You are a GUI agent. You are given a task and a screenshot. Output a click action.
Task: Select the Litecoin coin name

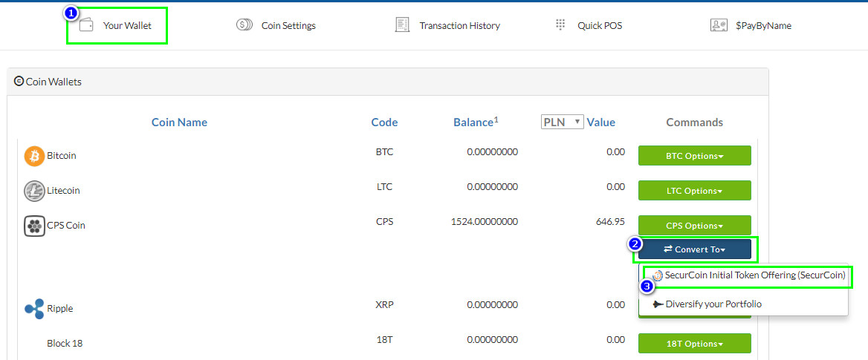pyautogui.click(x=63, y=191)
